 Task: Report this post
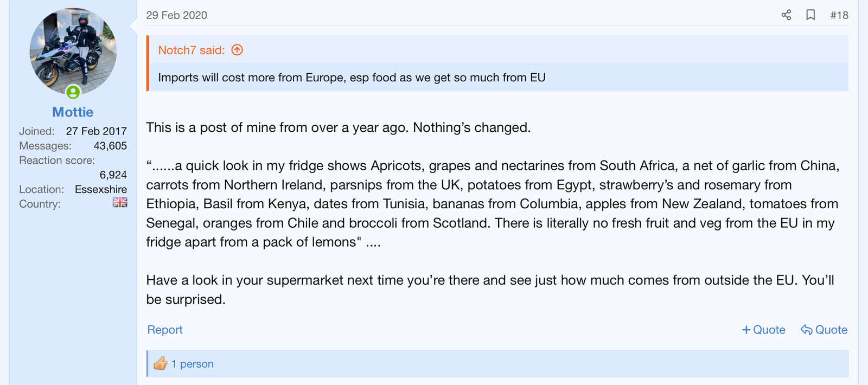(x=165, y=330)
